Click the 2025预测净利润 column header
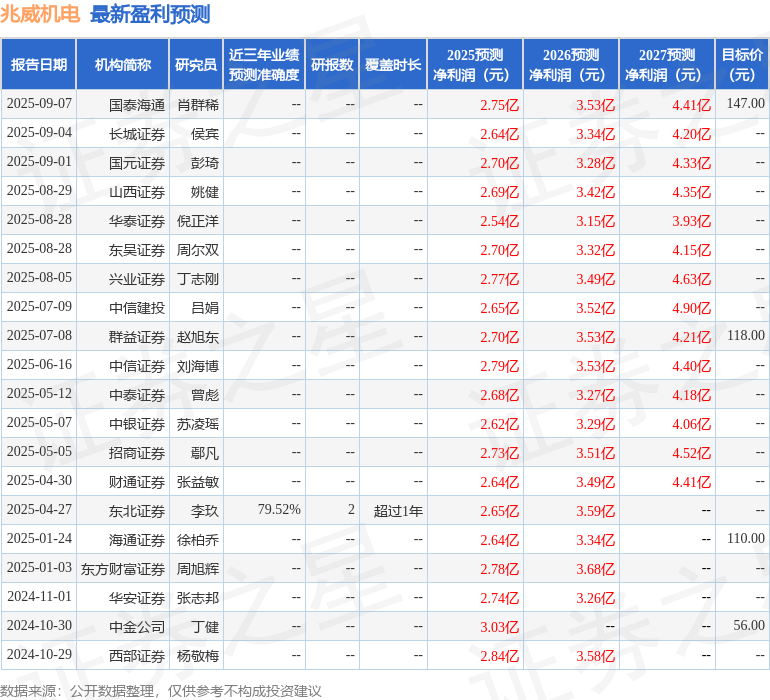The image size is (770, 700). pos(475,65)
